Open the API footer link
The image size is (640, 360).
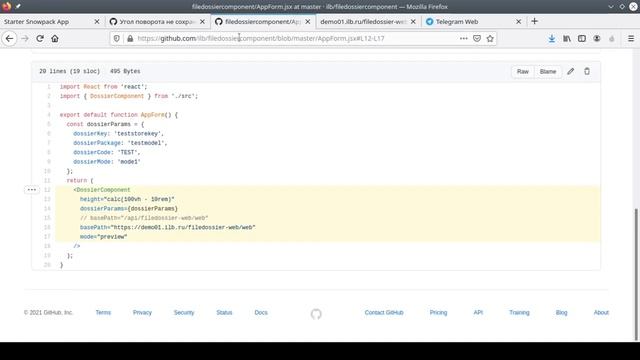[478, 312]
